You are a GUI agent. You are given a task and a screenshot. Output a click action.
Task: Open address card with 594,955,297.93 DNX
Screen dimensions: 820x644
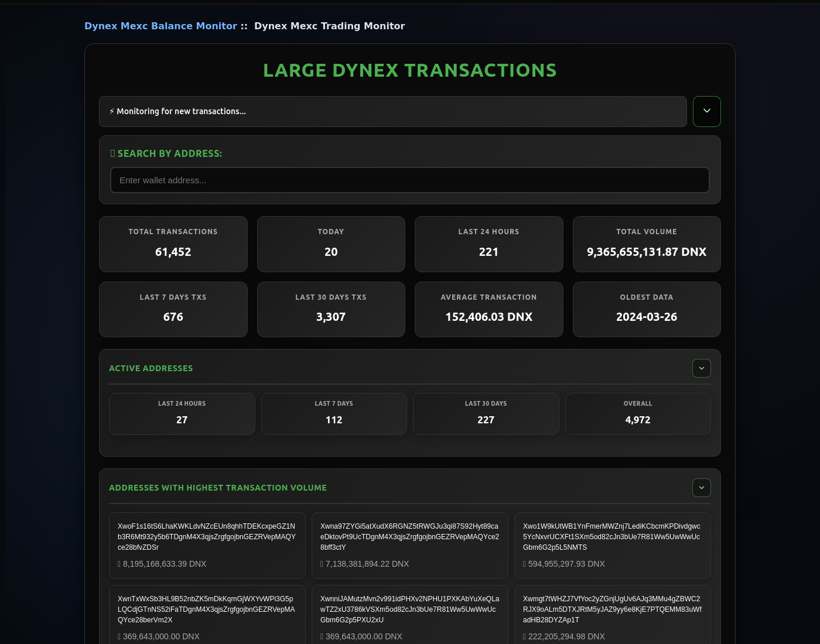(613, 546)
